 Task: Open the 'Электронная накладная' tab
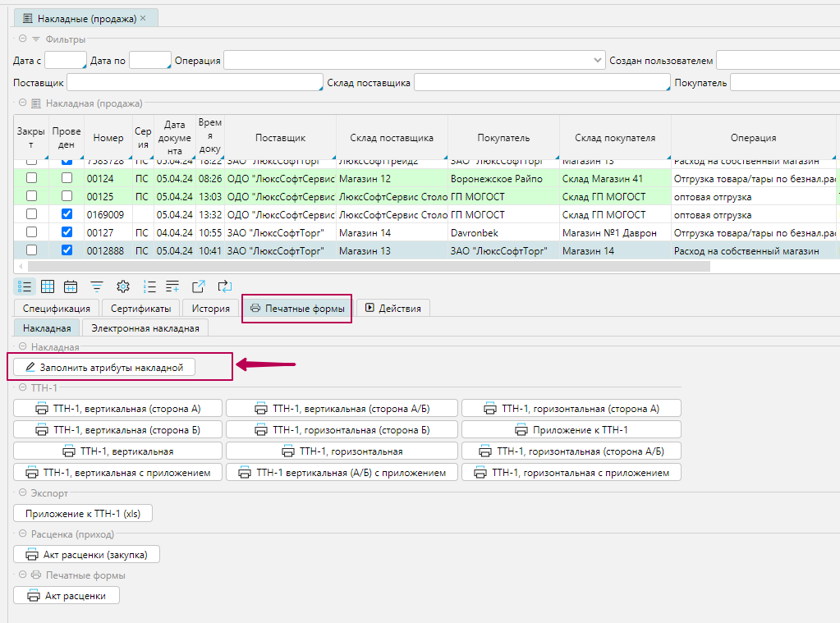(145, 328)
